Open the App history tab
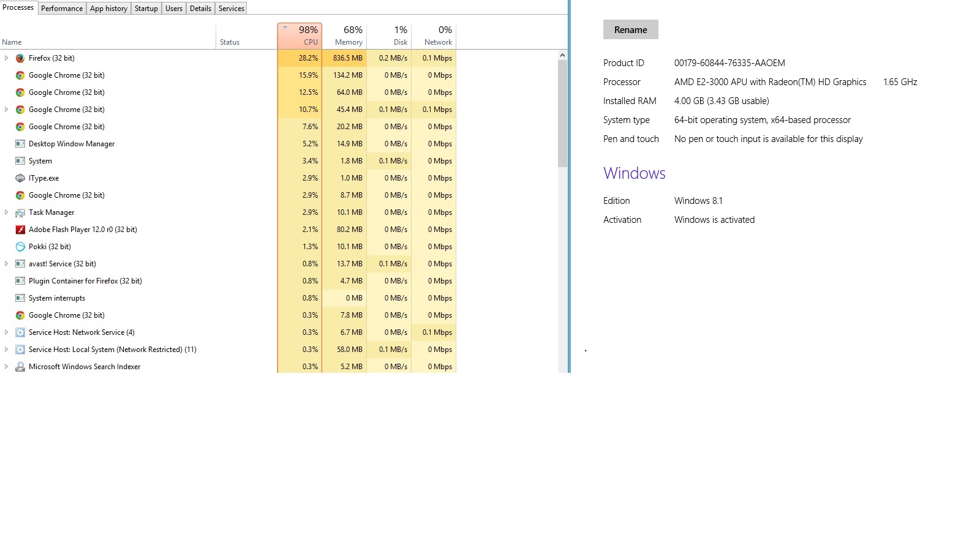This screenshot has height=551, width=980. coord(108,9)
